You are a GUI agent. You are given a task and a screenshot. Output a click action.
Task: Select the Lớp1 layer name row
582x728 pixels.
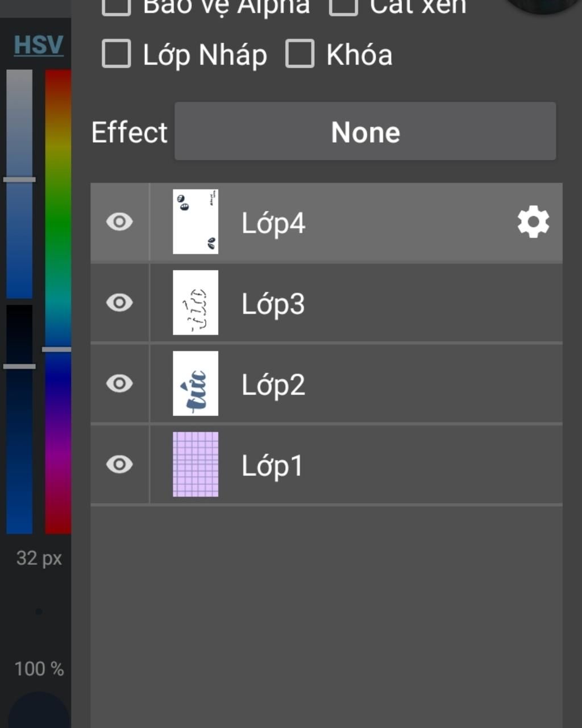pos(327,465)
